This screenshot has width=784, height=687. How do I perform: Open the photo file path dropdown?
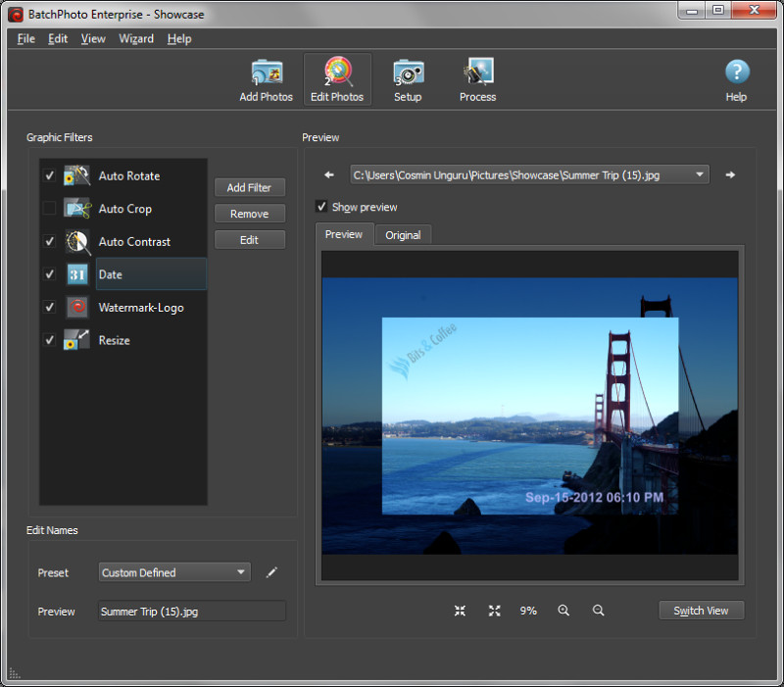pyautogui.click(x=529, y=175)
